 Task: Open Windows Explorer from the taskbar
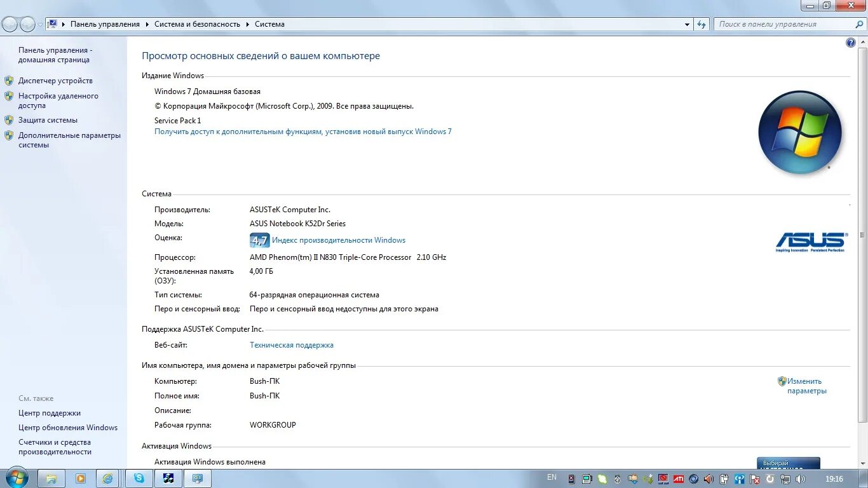tap(51, 478)
